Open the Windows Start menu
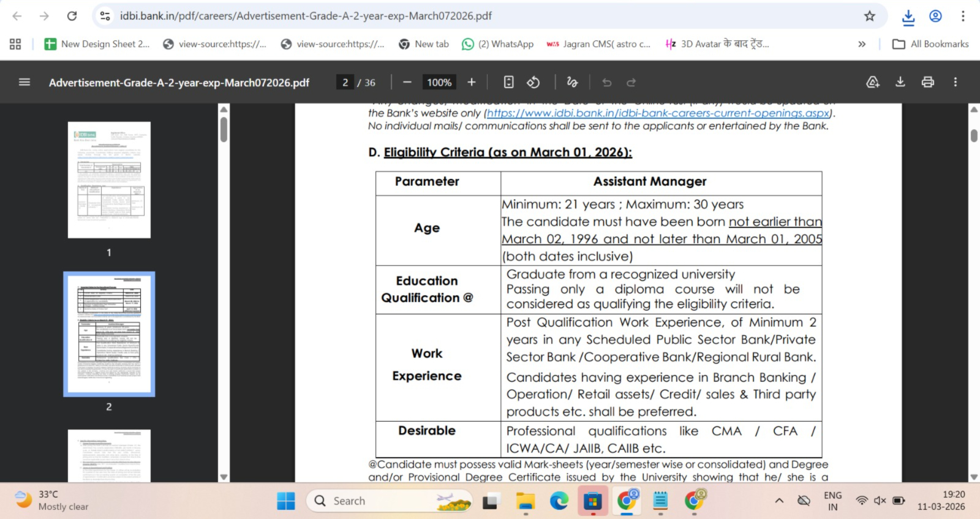Image resolution: width=980 pixels, height=519 pixels. click(285, 501)
